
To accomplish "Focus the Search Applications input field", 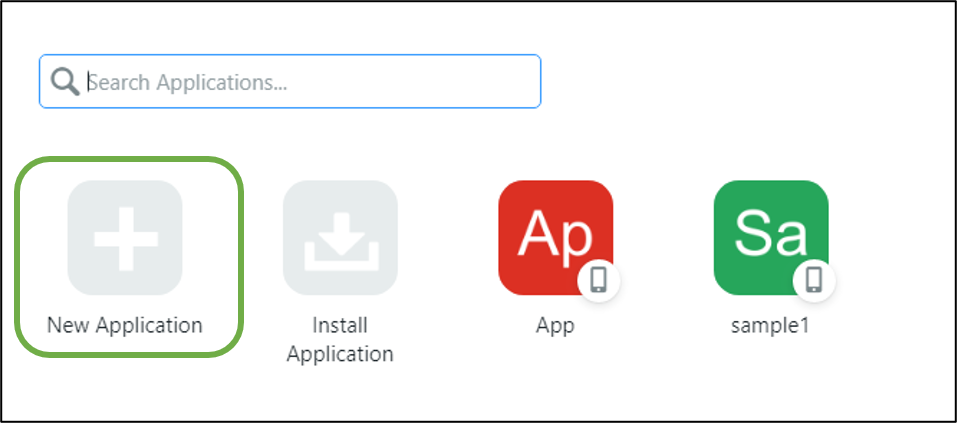I will (x=290, y=81).
